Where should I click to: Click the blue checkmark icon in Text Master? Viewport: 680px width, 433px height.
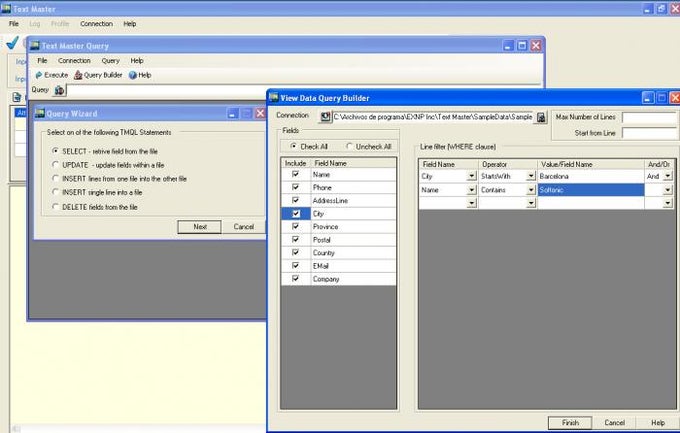(13, 43)
